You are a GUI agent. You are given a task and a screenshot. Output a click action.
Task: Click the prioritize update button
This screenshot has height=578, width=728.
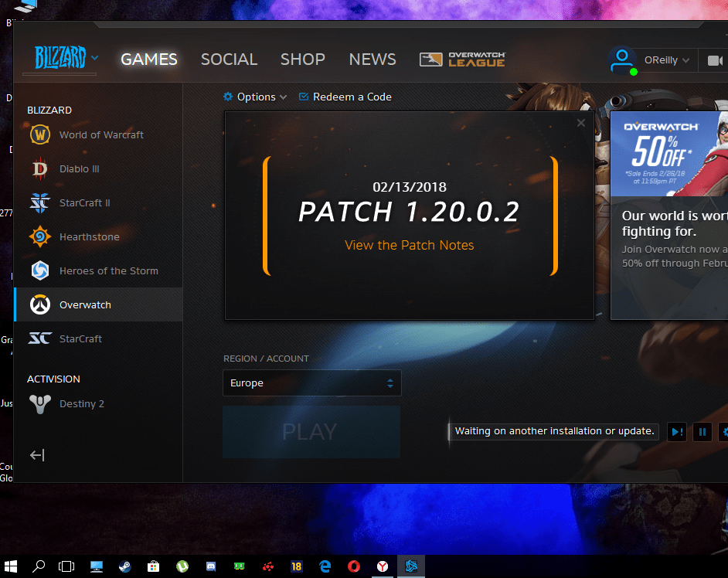pos(677,432)
